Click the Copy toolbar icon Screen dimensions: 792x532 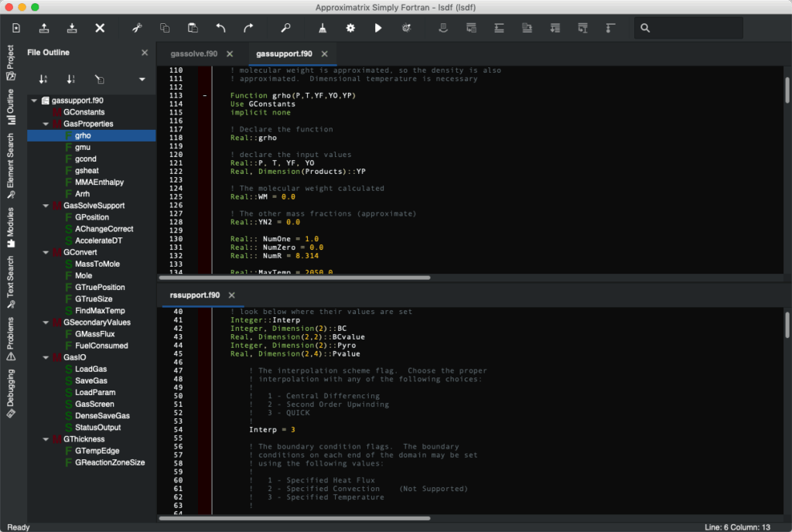[x=165, y=29]
